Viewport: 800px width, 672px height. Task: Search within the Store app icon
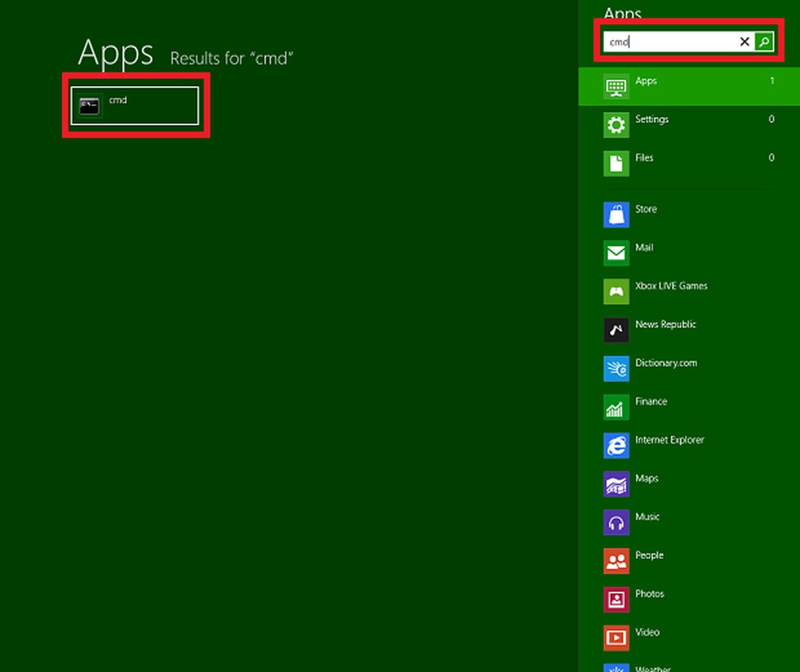tap(615, 215)
